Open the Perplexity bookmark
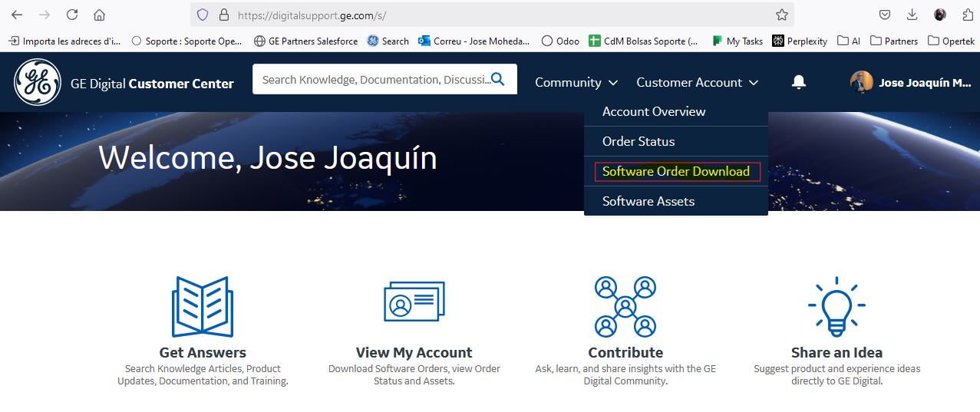 tap(800, 41)
